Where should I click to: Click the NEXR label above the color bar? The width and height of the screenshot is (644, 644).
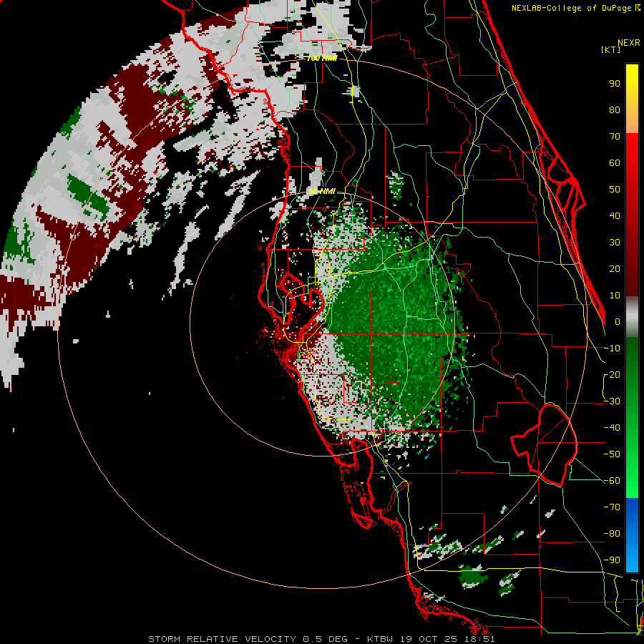(629, 43)
